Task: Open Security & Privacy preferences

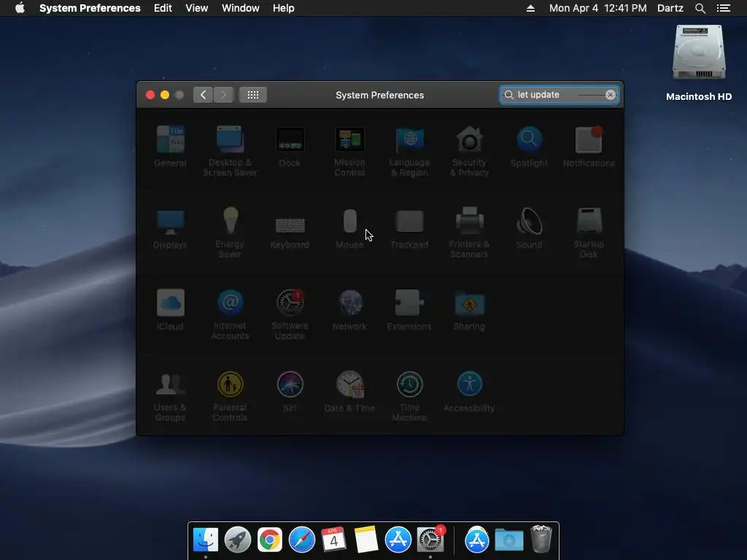Action: [469, 151]
